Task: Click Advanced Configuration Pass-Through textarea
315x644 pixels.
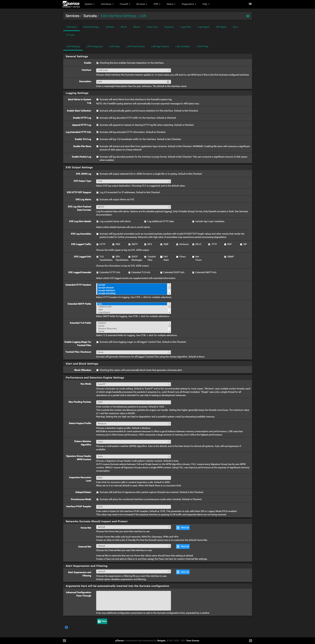Action: click(133, 601)
